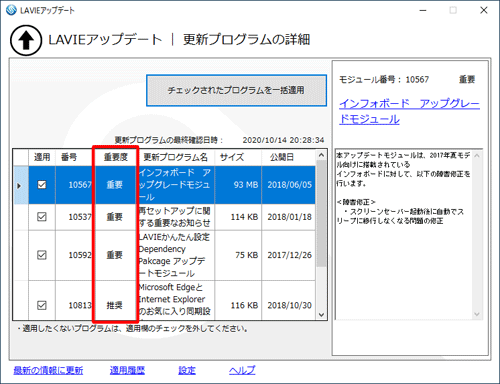The width and height of the screenshot is (500, 384).
Task: Click the 適用 column header
Action: 42,157
